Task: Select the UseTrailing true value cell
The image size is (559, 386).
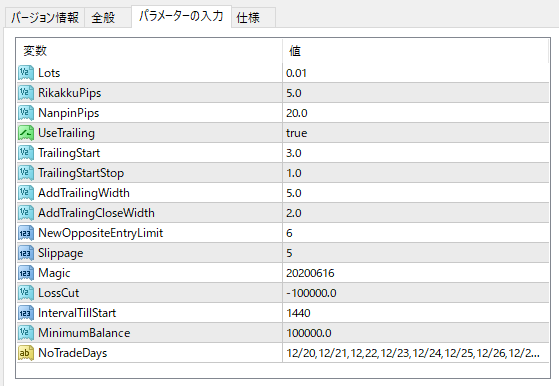Action: [416, 133]
